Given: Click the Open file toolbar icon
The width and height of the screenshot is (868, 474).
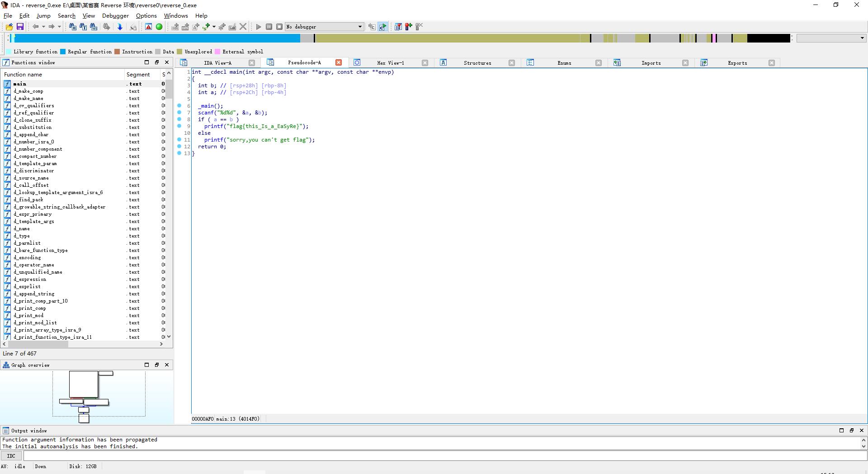Looking at the screenshot, I should point(9,27).
